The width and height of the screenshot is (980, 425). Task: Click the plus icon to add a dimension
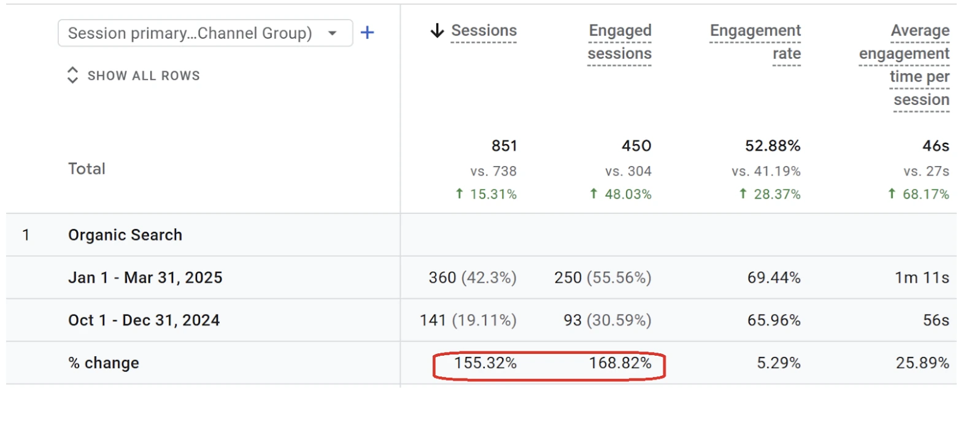pyautogui.click(x=367, y=33)
